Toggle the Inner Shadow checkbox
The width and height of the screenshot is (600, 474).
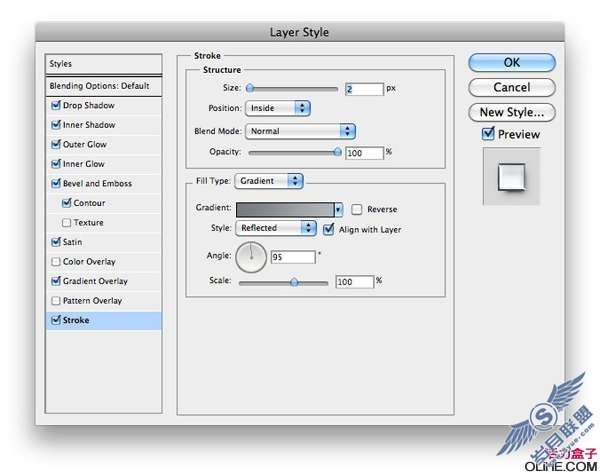pos(56,125)
